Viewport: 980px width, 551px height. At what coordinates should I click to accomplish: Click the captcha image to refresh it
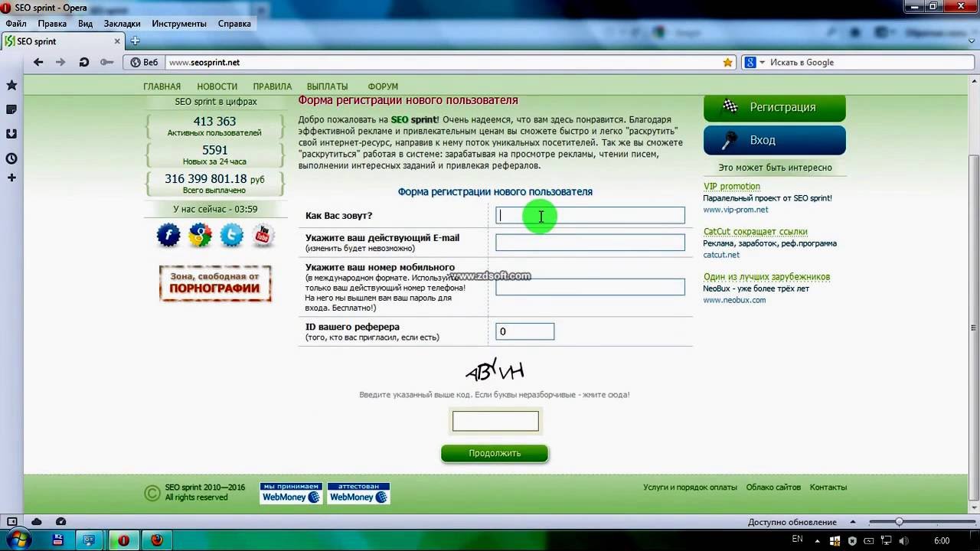pyautogui.click(x=495, y=370)
